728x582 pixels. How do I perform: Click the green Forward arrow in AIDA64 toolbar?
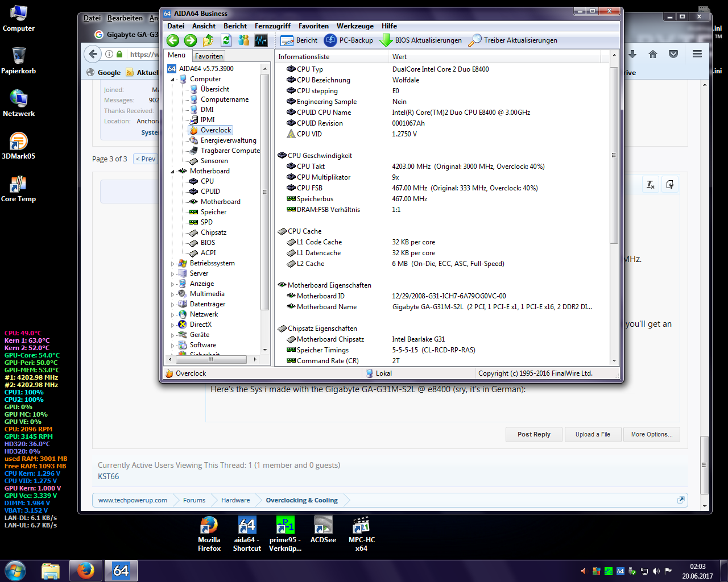191,40
